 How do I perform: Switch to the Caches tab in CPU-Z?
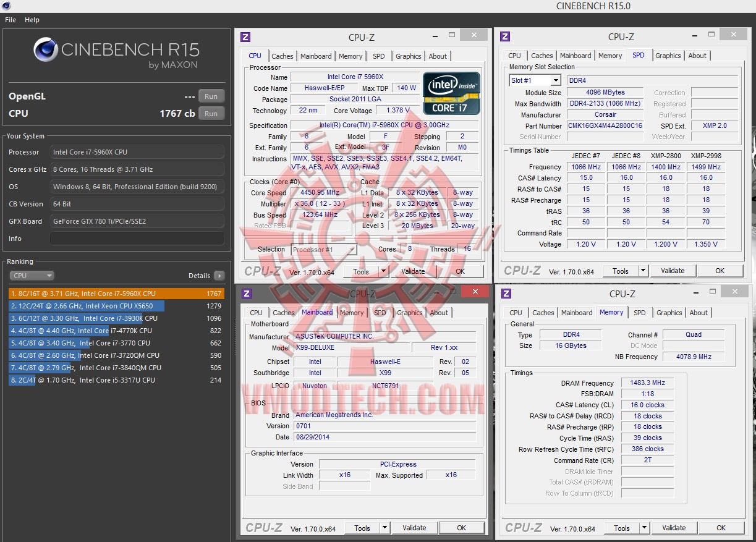(282, 56)
